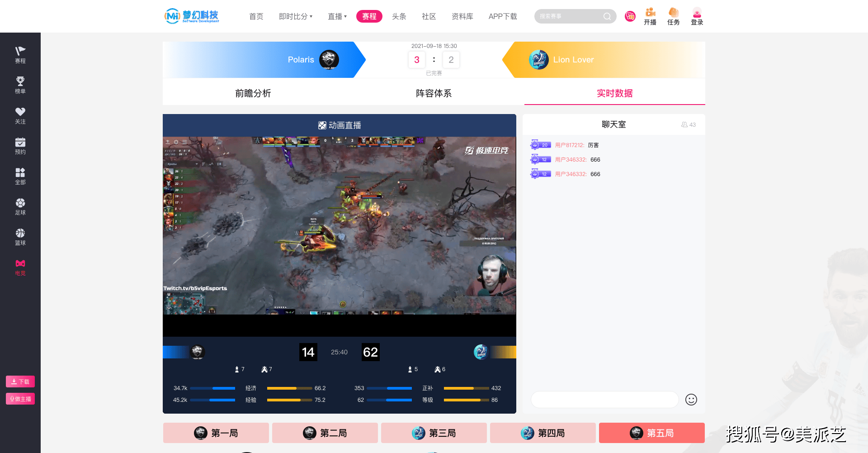Image resolution: width=868 pixels, height=453 pixels.
Task: Click the Polaris logo on the scoreboard
Action: 197,352
